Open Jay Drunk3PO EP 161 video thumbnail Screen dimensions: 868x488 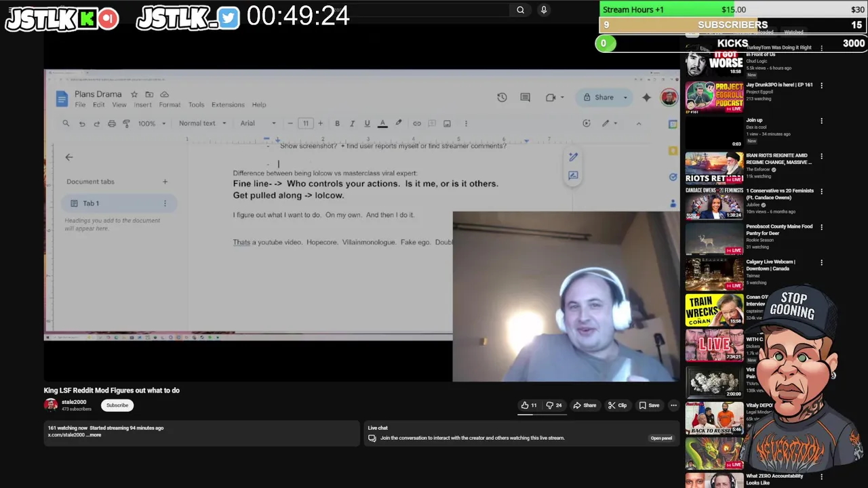pos(713,98)
